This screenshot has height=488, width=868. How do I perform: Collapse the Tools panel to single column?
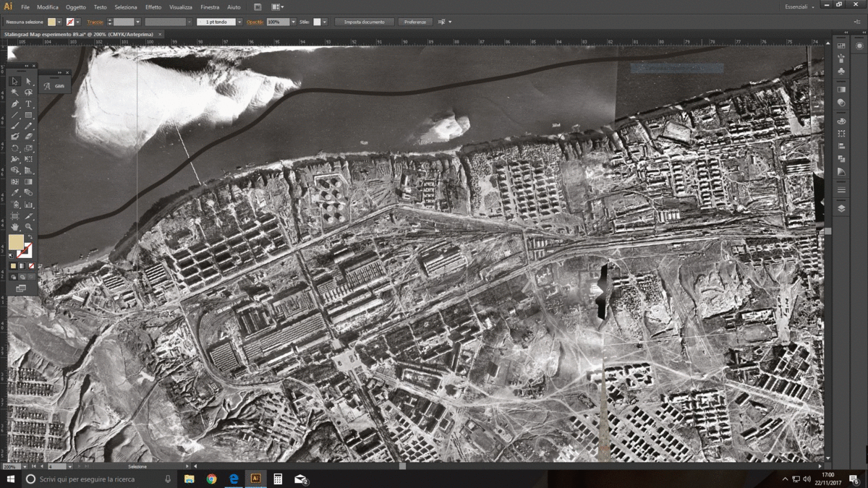(x=27, y=66)
